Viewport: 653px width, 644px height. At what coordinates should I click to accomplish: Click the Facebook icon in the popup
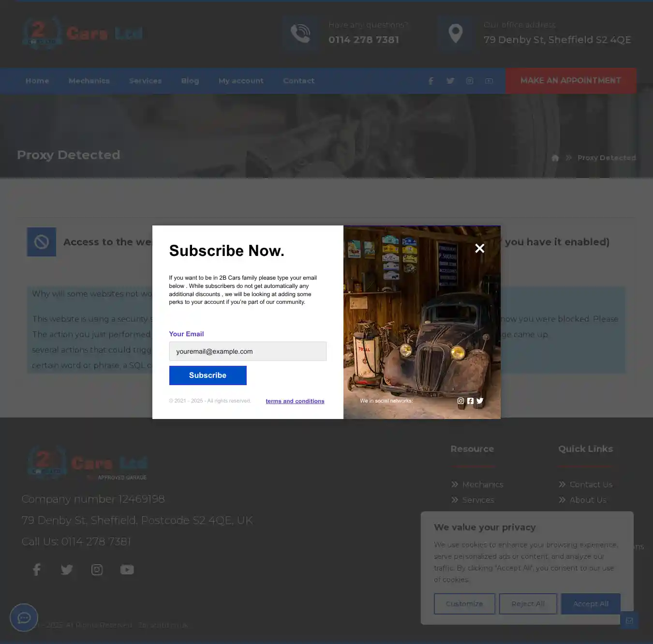pos(470,401)
